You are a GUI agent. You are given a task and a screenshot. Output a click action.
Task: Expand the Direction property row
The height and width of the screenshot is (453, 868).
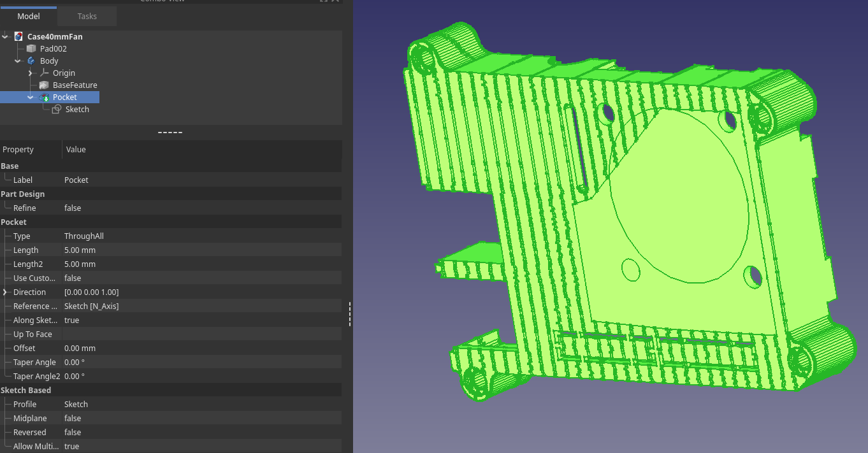pyautogui.click(x=5, y=292)
